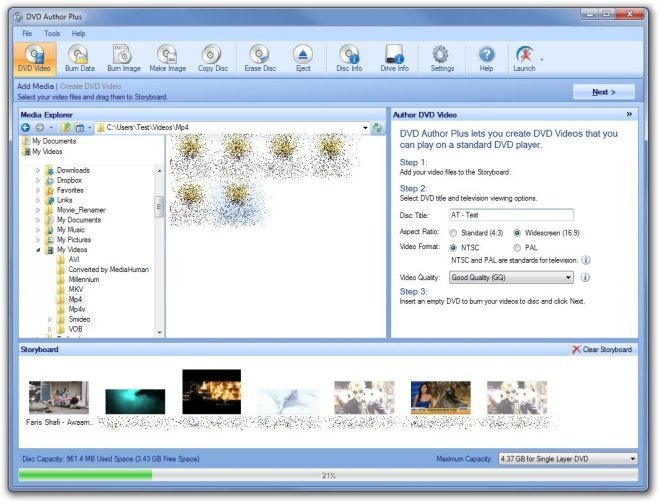Viewport: 660px width, 503px height.
Task: Click the disc capacity progress bar
Action: coord(328,475)
